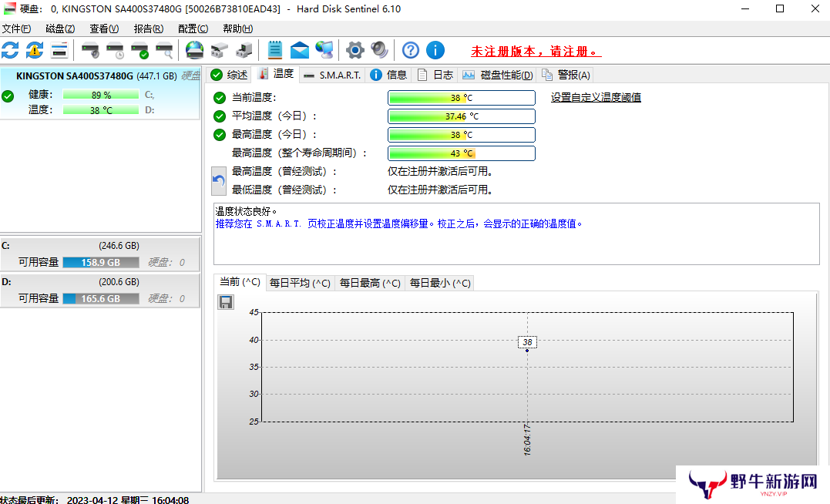This screenshot has height=504, width=830.
Task: Click green check icon next to 当前温度
Action: tap(220, 98)
